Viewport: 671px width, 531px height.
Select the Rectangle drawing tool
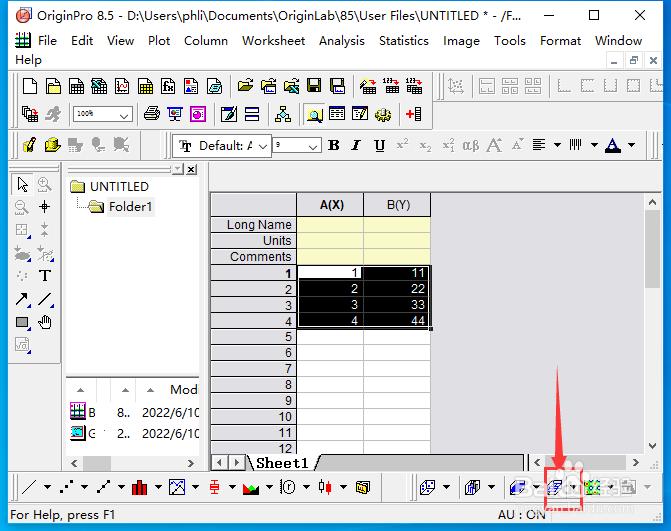[x=22, y=322]
